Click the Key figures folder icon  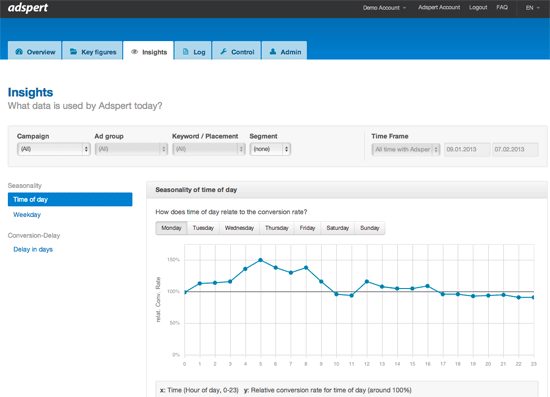(73, 52)
